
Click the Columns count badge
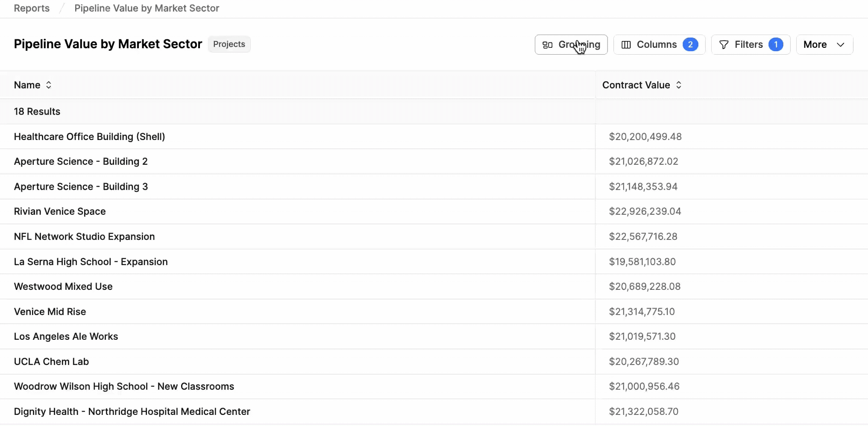point(690,44)
